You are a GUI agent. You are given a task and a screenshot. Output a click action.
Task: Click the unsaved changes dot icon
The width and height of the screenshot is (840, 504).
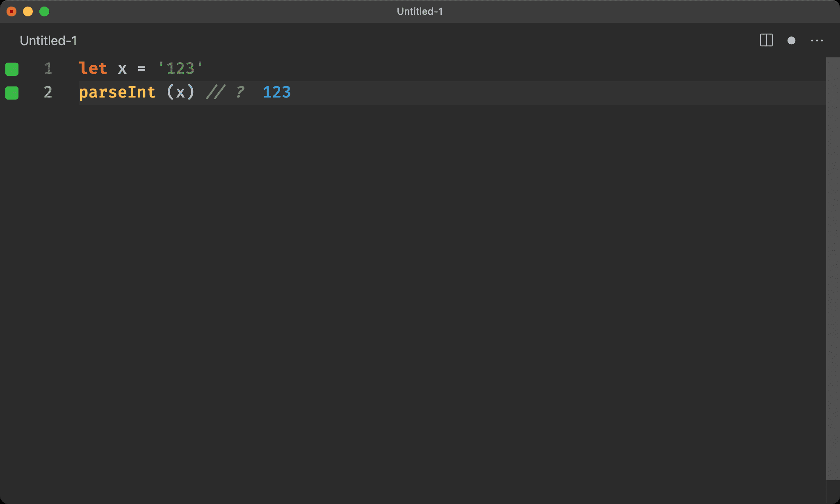click(791, 40)
